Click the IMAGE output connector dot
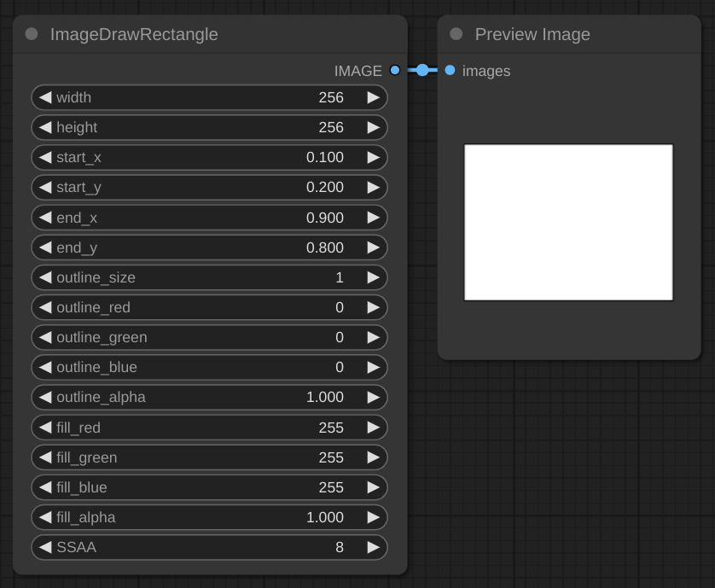Image resolution: width=715 pixels, height=588 pixels. 394,71
